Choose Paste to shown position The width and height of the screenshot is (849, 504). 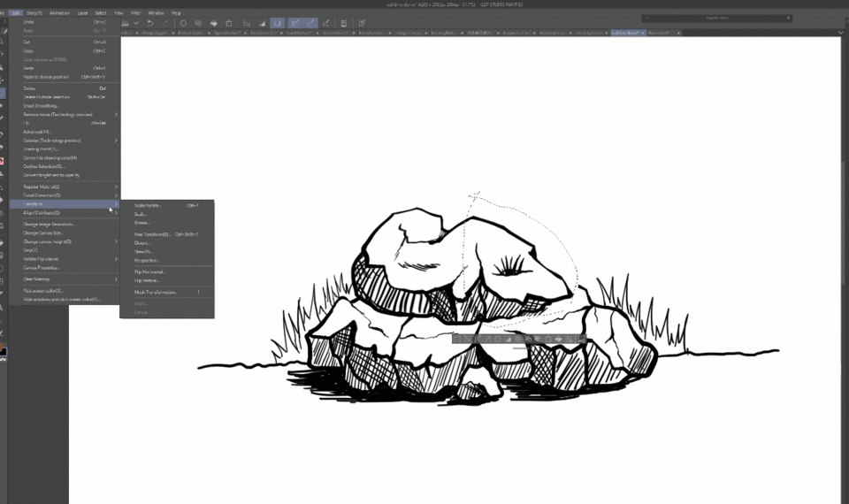pos(65,77)
